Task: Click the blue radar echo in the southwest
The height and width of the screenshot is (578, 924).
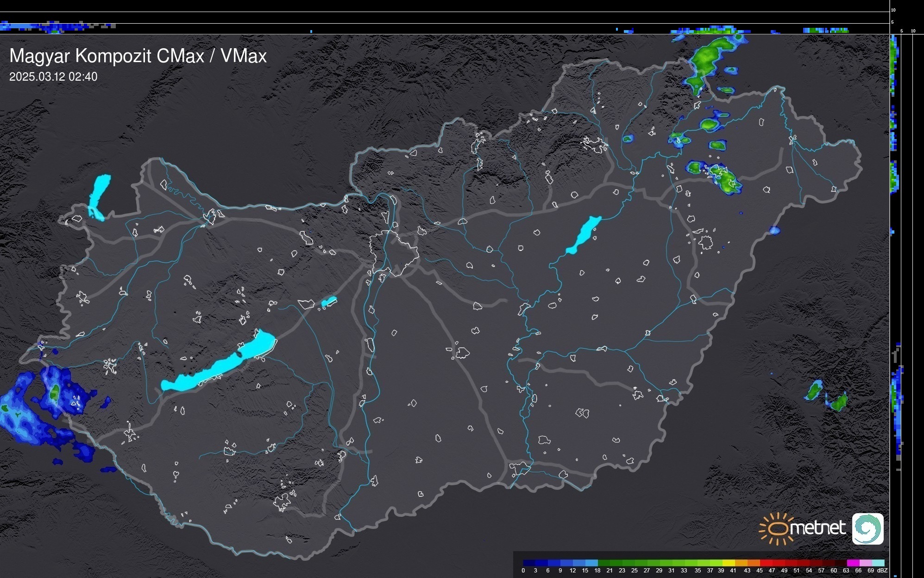Action: (x=28, y=417)
